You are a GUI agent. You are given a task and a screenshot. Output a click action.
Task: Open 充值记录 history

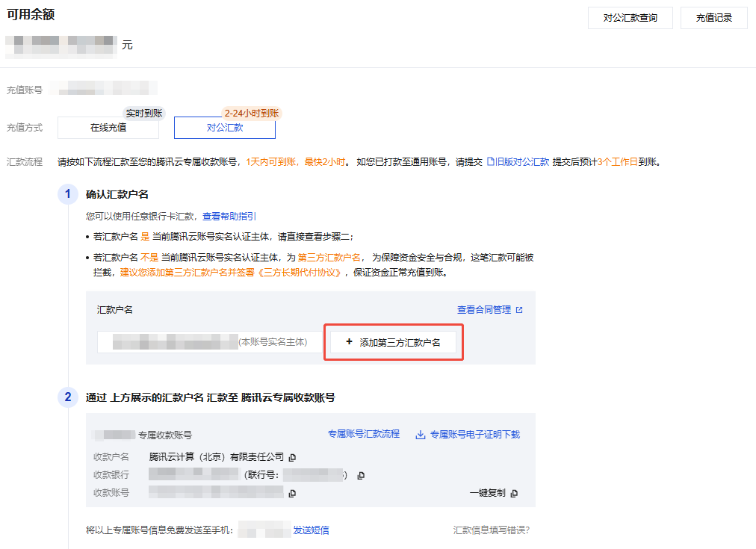click(x=714, y=18)
